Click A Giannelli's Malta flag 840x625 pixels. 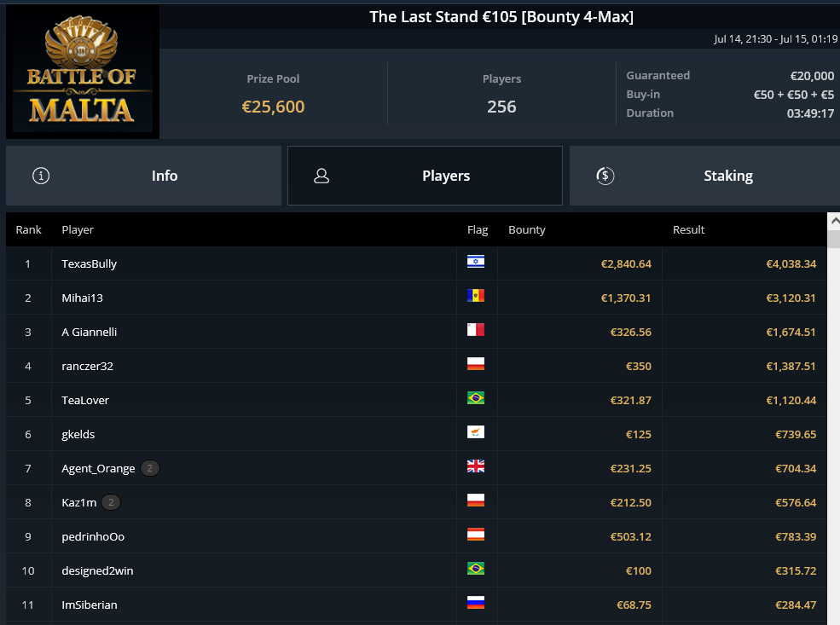coord(476,329)
